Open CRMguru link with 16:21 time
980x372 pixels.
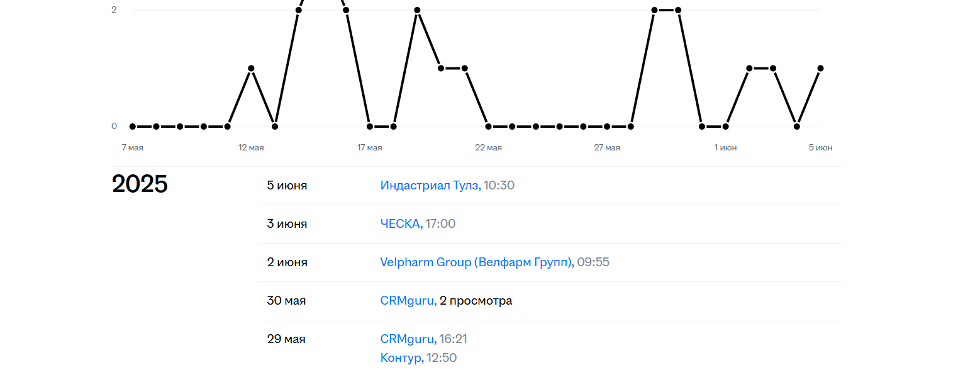[408, 339]
